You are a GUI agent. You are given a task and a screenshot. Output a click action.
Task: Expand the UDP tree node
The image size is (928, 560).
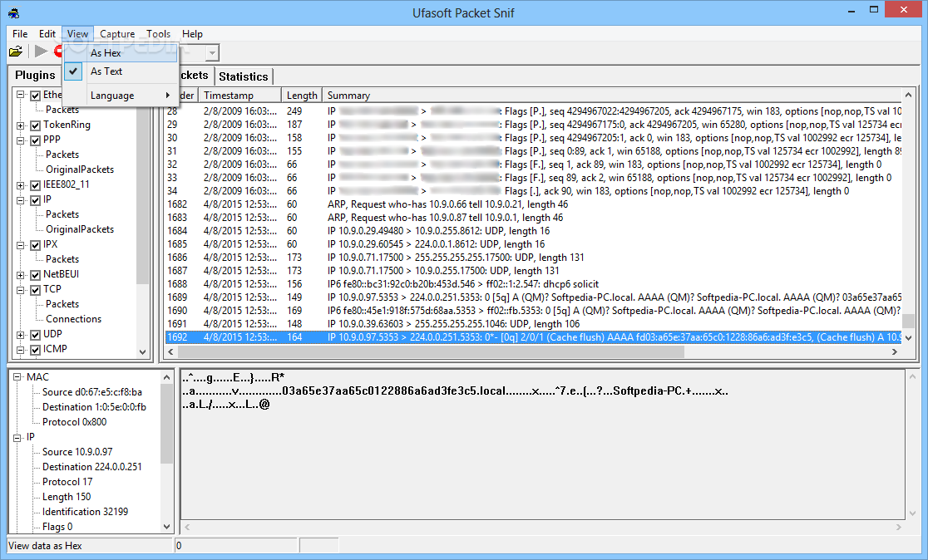21,335
